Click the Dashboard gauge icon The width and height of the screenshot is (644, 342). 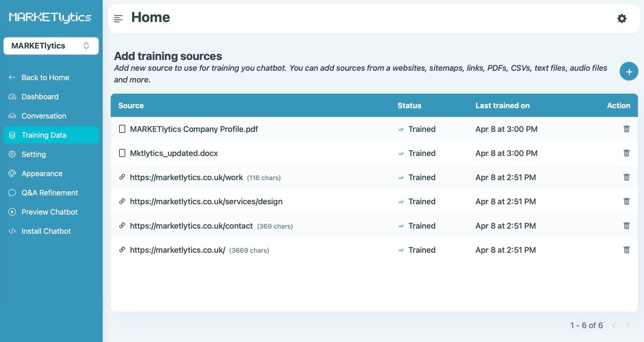(12, 97)
